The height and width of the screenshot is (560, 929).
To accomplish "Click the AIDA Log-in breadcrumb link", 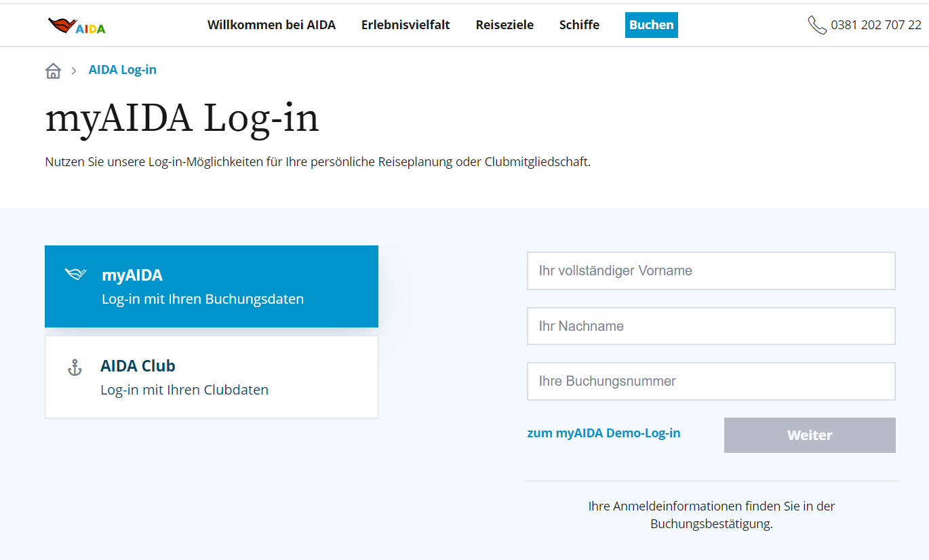I will 123,70.
